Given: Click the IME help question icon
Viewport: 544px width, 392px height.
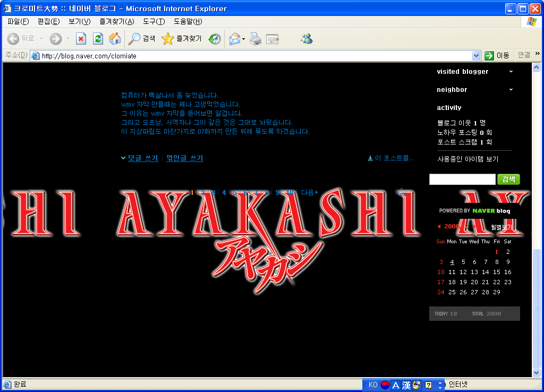Looking at the screenshot, I should [429, 385].
